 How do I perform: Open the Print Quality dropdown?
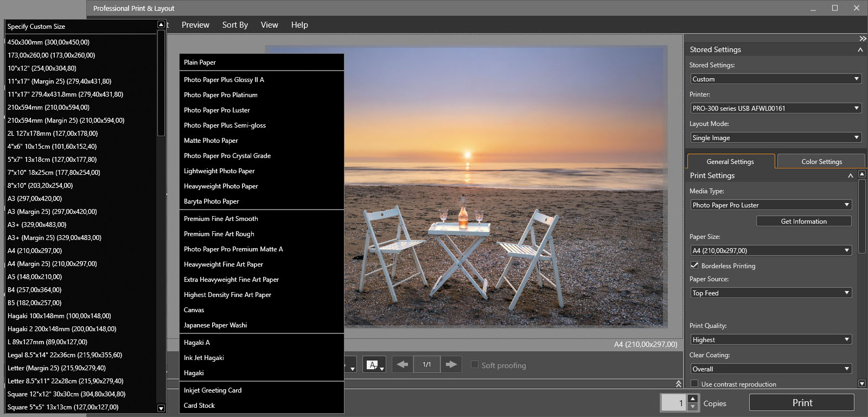(770, 339)
